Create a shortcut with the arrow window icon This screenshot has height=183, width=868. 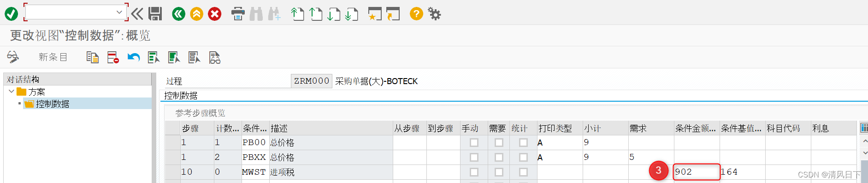[x=393, y=14]
